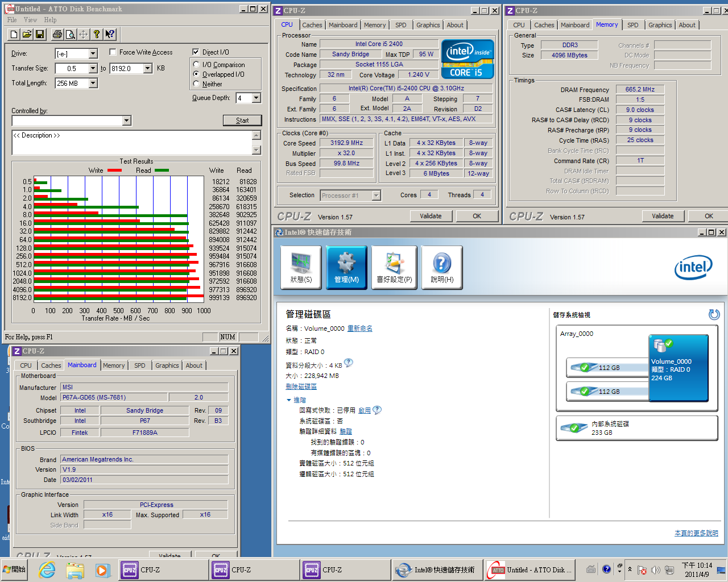Open the Processor #1 Selection dropdown in CPU-Z

click(376, 196)
